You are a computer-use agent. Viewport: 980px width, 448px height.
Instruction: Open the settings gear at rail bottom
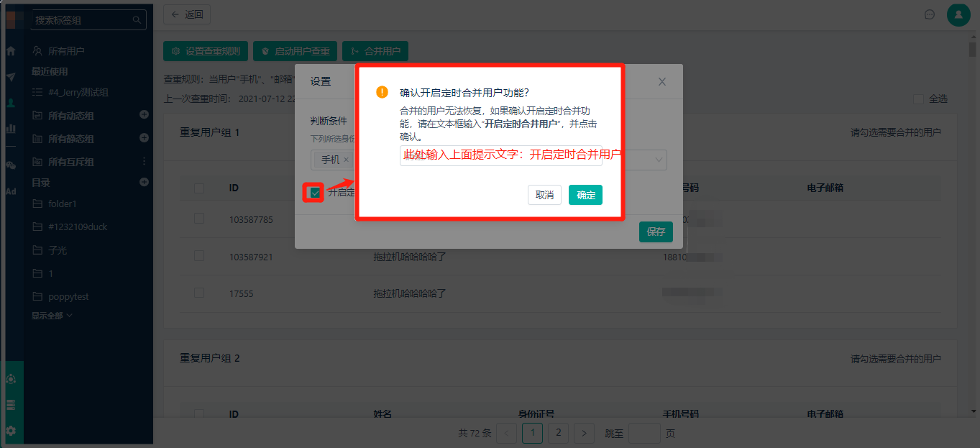(11, 431)
